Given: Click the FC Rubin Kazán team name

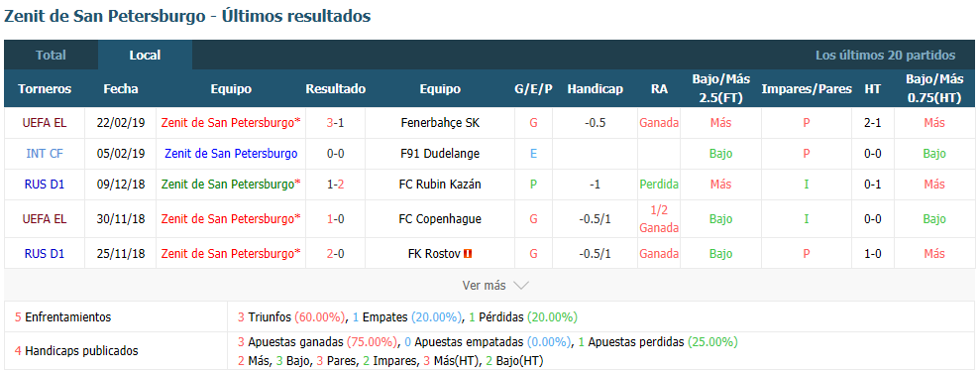Looking at the screenshot, I should [x=440, y=185].
